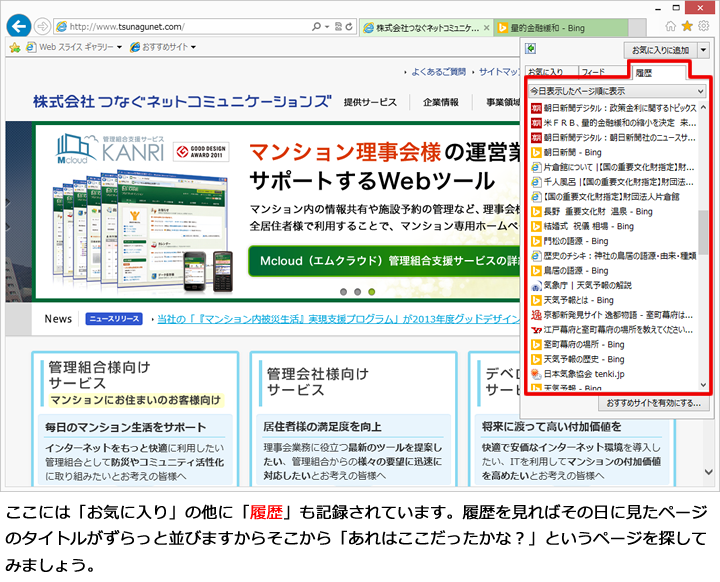720x582 pixels.
Task: Open history entry 千人風呂
Action: [x=613, y=182]
